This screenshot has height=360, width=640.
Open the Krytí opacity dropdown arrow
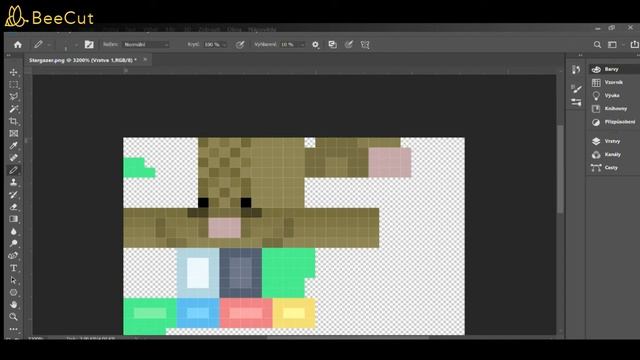pos(224,44)
